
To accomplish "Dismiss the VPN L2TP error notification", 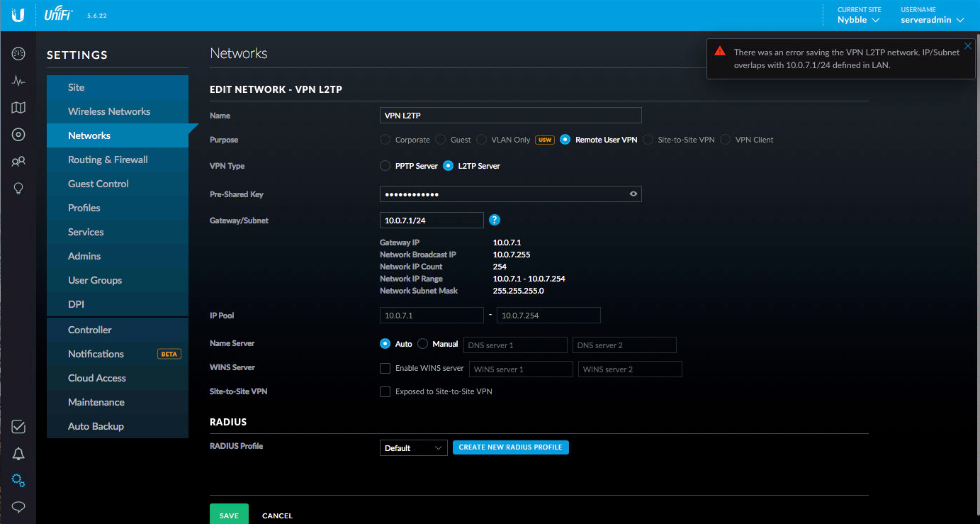I will click(x=968, y=46).
